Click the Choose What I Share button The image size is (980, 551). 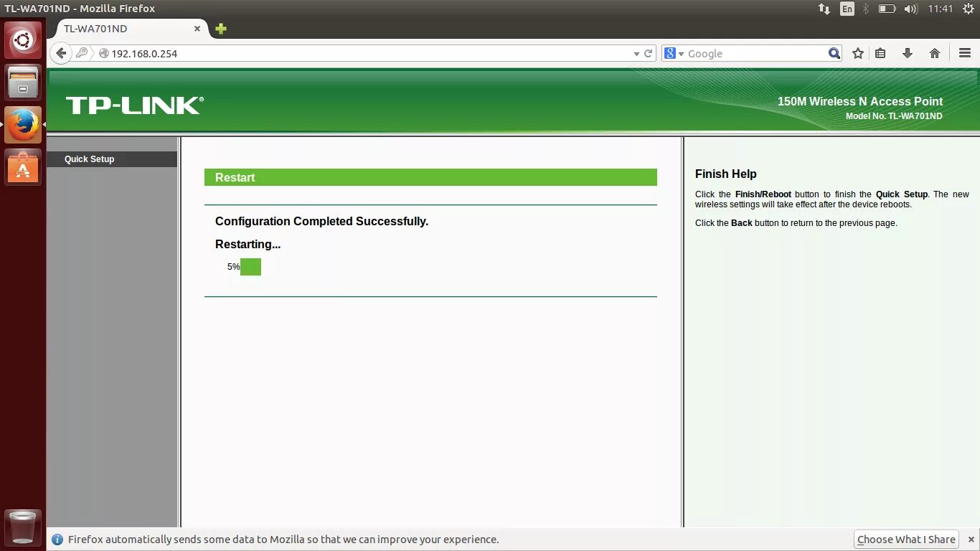906,540
